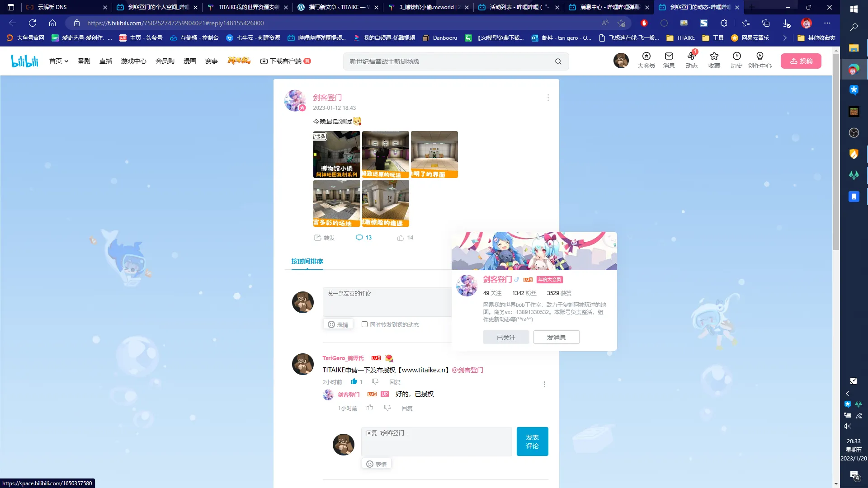Click the search magnifier icon
This screenshot has width=868, height=488.
tap(558, 61)
